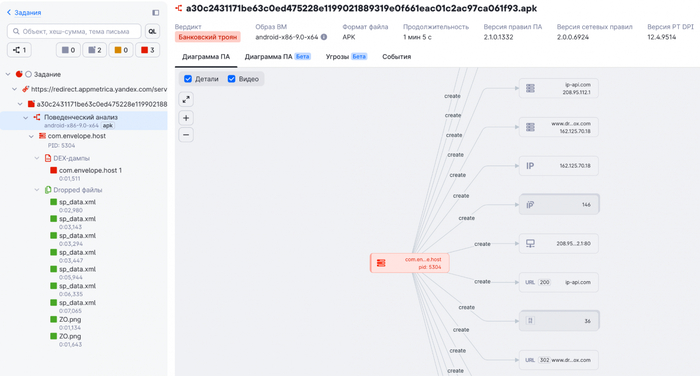700x376 pixels.
Task: Click fullscreen expand diagram button
Action: click(x=186, y=99)
